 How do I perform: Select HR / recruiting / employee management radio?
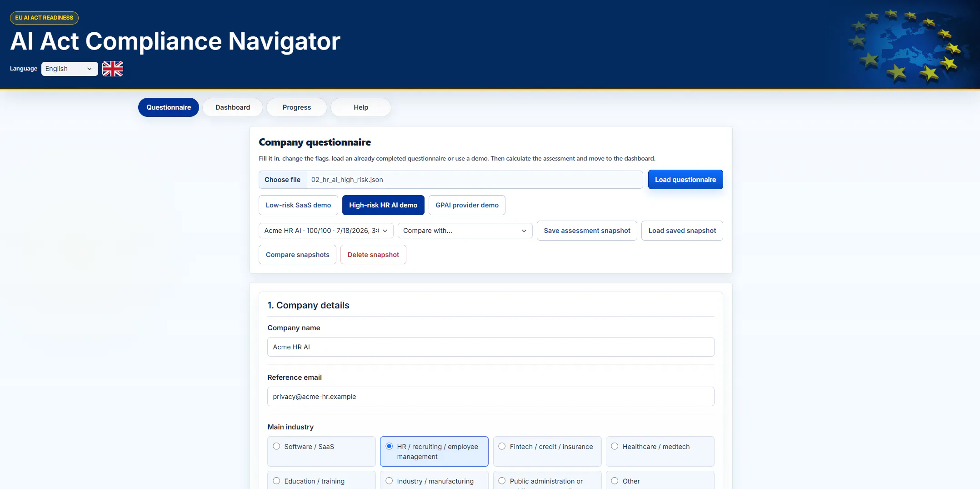point(389,446)
